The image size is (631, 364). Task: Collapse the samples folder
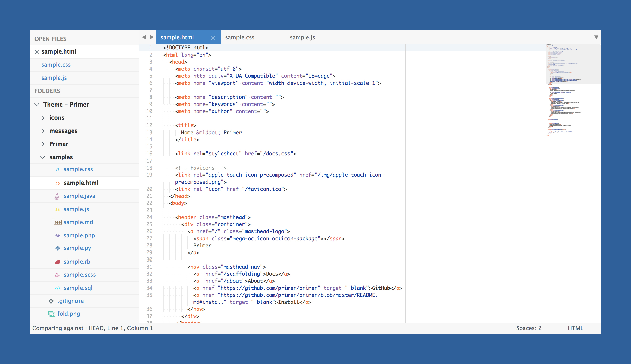click(43, 157)
